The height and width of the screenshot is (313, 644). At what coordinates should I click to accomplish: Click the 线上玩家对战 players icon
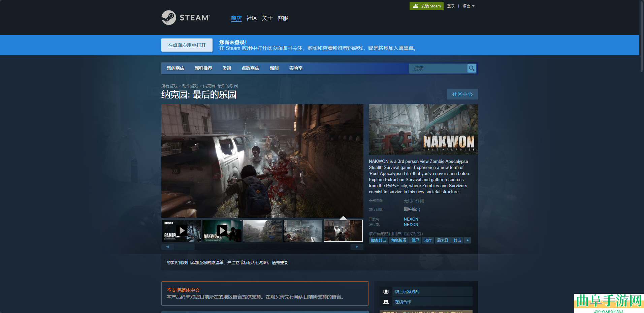click(386, 292)
